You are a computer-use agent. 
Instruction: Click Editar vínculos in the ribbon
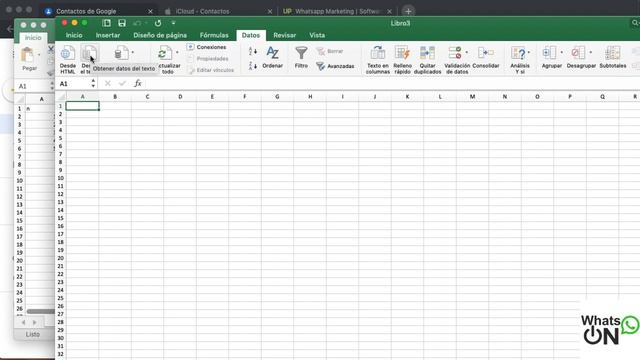[211, 70]
